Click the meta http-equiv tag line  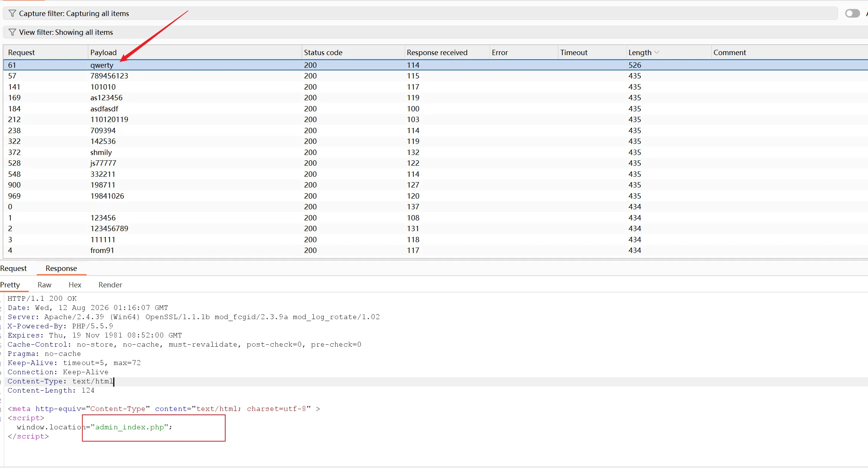[x=164, y=409]
